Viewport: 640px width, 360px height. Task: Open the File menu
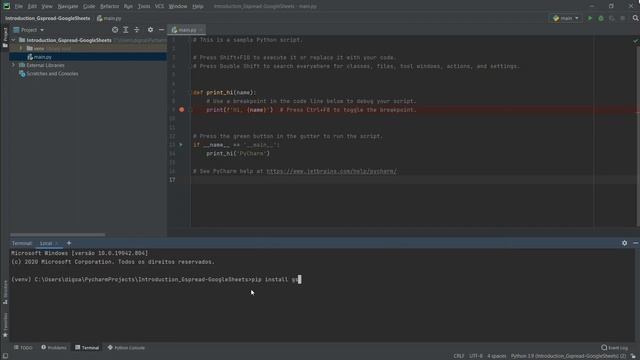click(x=19, y=7)
